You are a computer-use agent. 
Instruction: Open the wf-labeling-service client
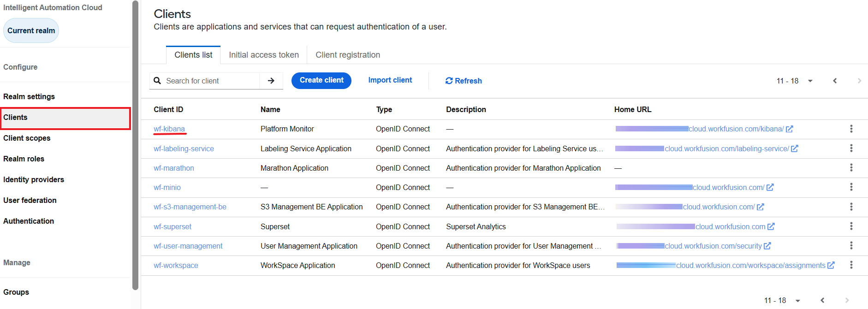click(x=184, y=149)
